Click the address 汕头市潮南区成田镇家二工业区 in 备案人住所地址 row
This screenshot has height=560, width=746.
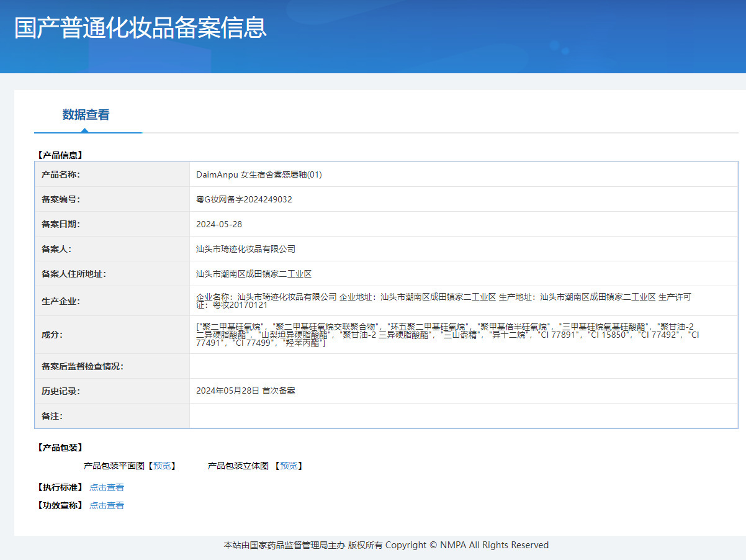pyautogui.click(x=254, y=274)
